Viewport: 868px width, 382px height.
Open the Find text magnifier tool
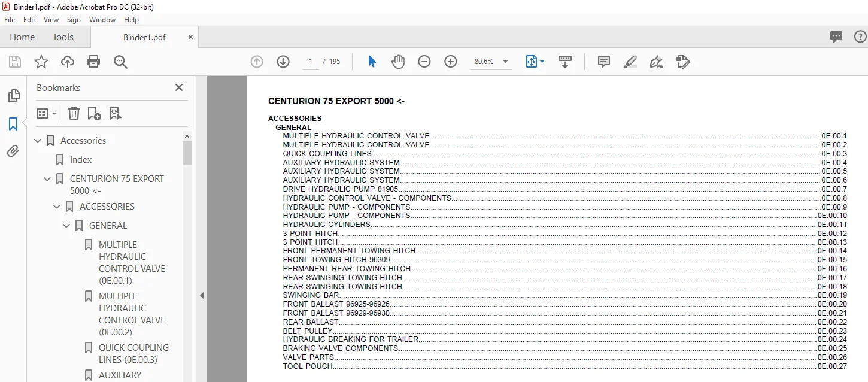120,62
